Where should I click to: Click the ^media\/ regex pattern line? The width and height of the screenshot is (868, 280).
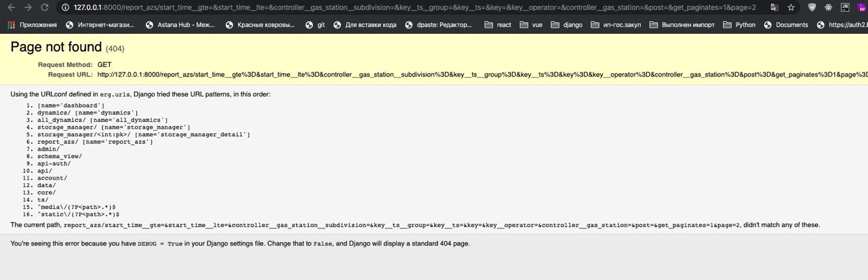coord(77,207)
